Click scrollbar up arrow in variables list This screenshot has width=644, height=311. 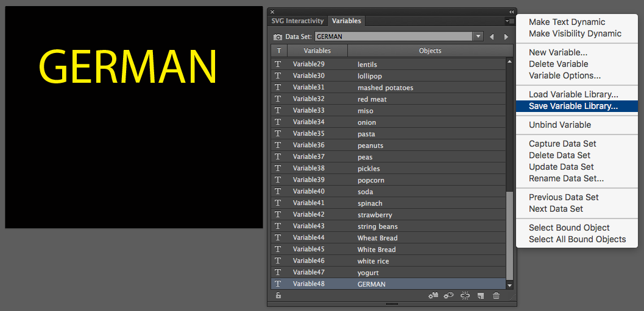510,61
